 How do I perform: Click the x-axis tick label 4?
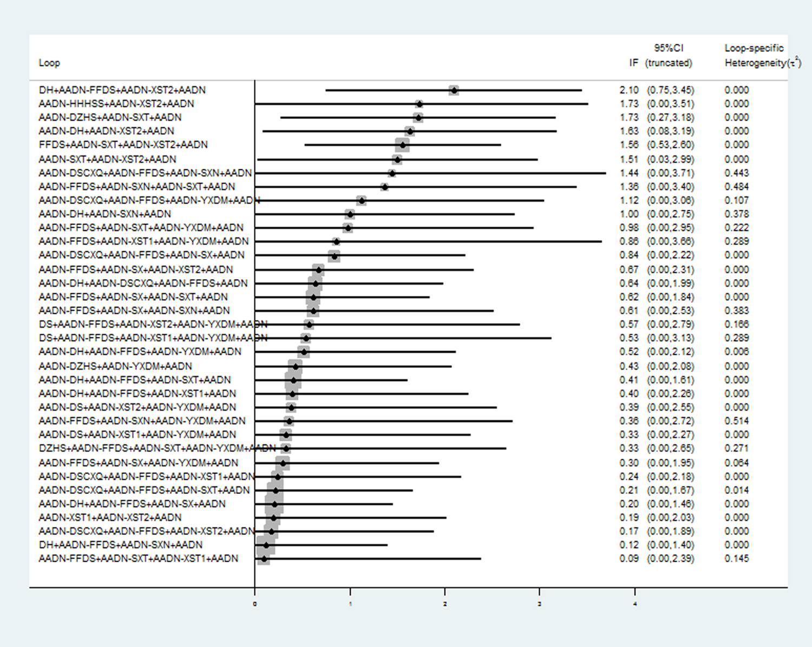[635, 604]
